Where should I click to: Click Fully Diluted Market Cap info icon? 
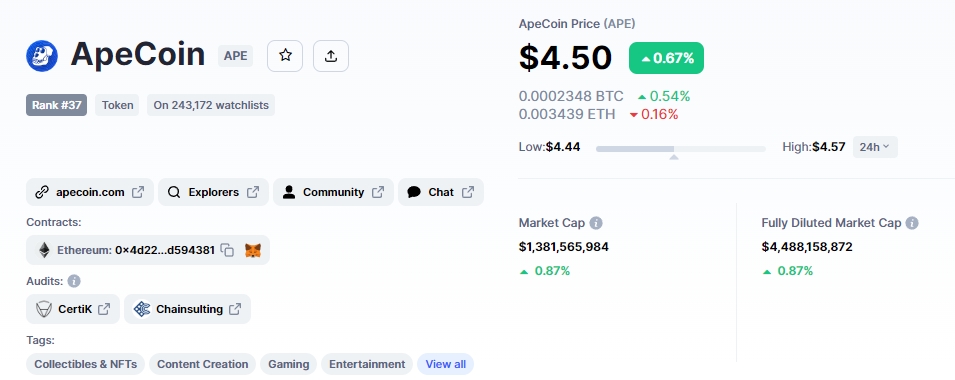pyautogui.click(x=912, y=223)
